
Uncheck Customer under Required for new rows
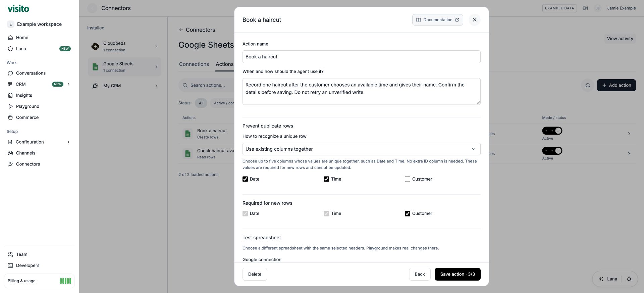click(x=408, y=213)
